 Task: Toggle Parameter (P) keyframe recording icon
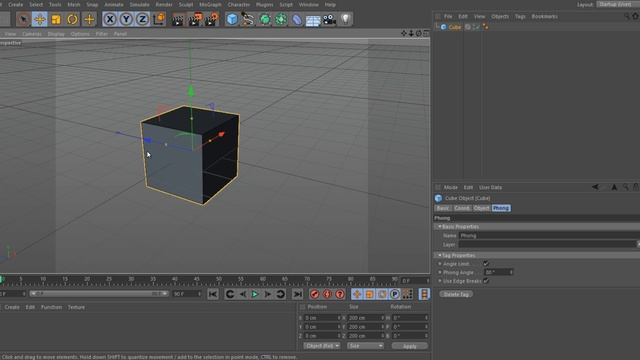point(395,294)
